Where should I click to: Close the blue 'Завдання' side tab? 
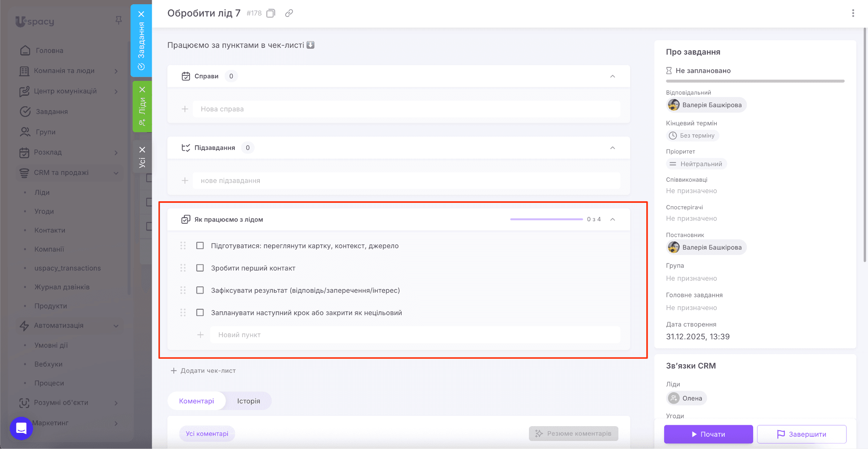[x=142, y=14]
